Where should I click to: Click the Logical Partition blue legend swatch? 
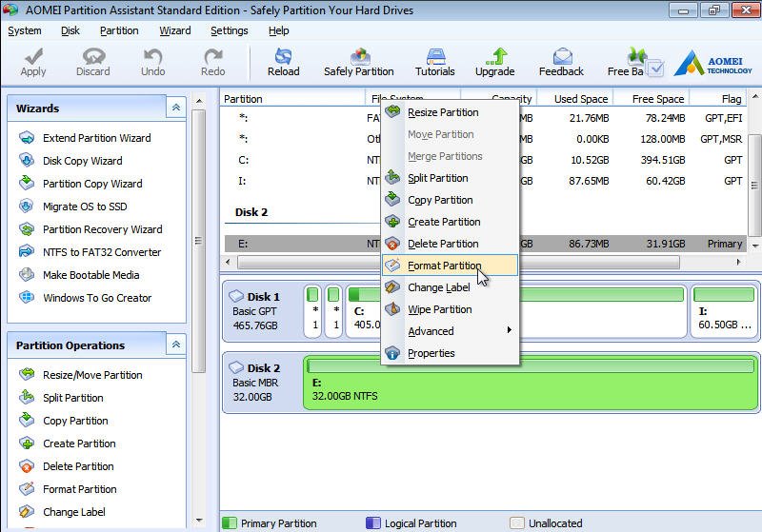point(373,522)
